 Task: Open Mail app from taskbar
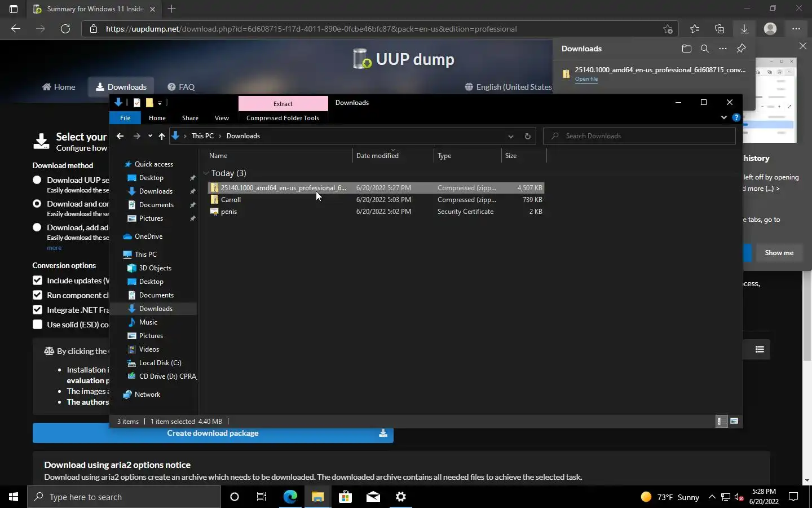click(x=373, y=497)
